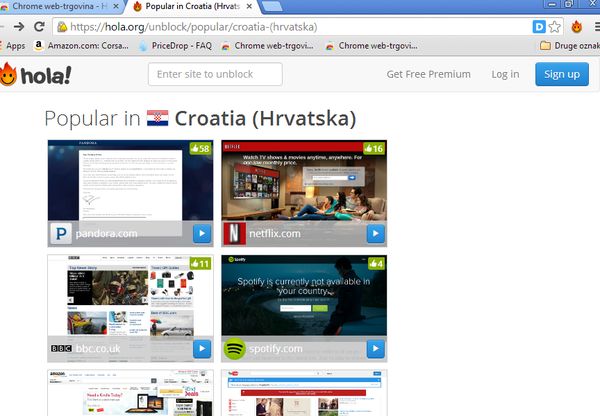Click the bbc.co.uk label text
The height and width of the screenshot is (416, 600).
98,349
